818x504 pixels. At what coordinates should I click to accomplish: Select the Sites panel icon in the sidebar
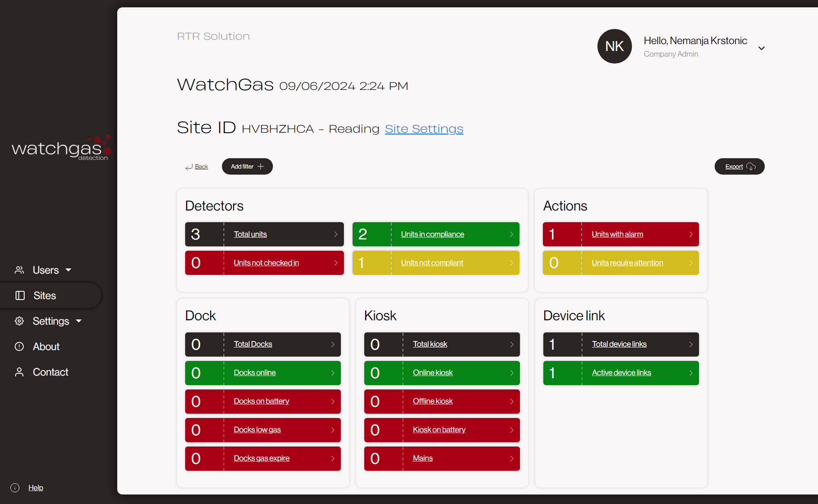click(x=20, y=295)
